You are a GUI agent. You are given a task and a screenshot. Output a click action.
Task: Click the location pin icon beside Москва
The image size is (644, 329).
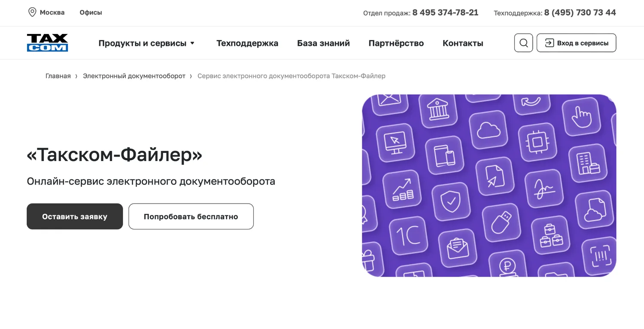point(32,12)
